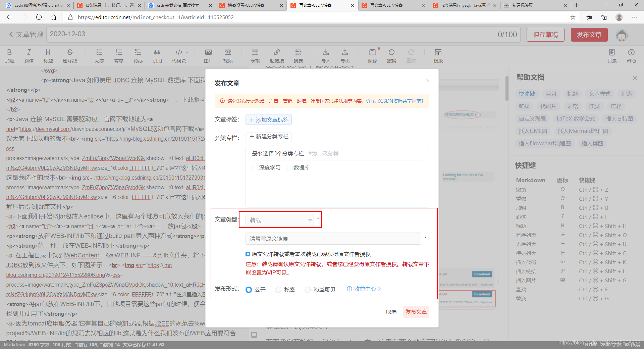The width and height of the screenshot is (644, 349).
Task: Insert ordered list with the 有序 icon
Action: coord(119,56)
